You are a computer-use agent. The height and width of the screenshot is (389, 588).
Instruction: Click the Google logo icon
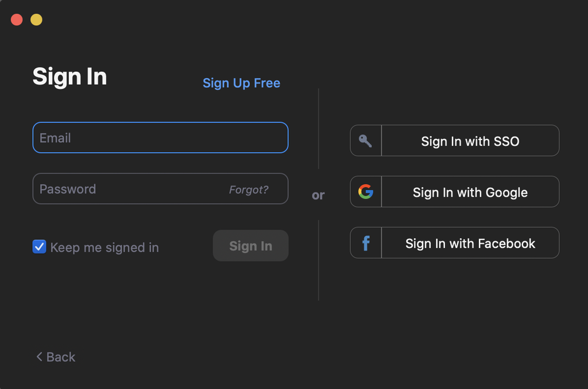366,192
